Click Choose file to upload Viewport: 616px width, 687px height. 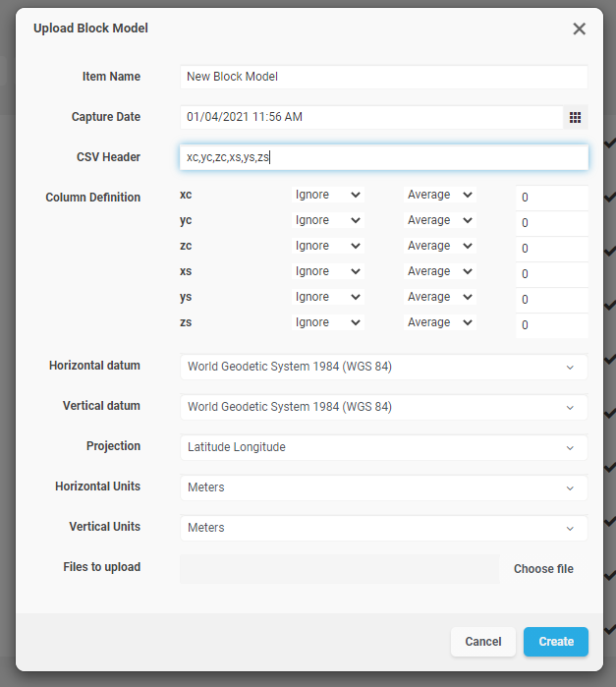coord(543,569)
